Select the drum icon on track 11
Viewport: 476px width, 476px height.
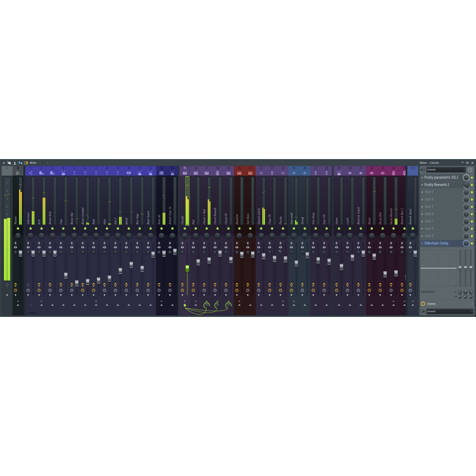[x=140, y=173]
